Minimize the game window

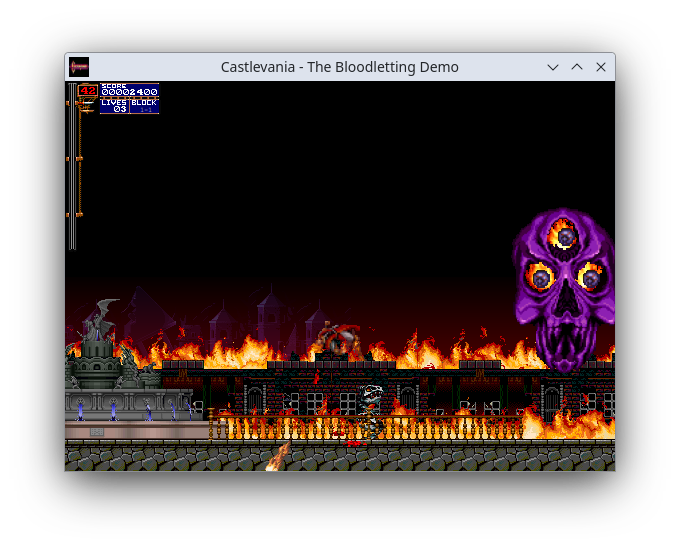coord(553,67)
